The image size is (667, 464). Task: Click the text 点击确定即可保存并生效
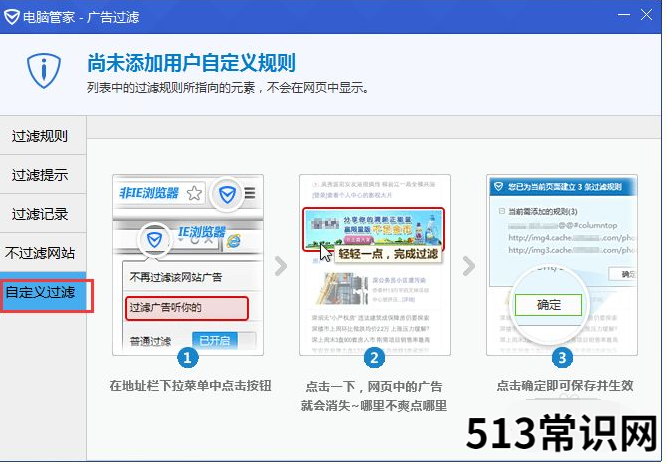point(565,386)
